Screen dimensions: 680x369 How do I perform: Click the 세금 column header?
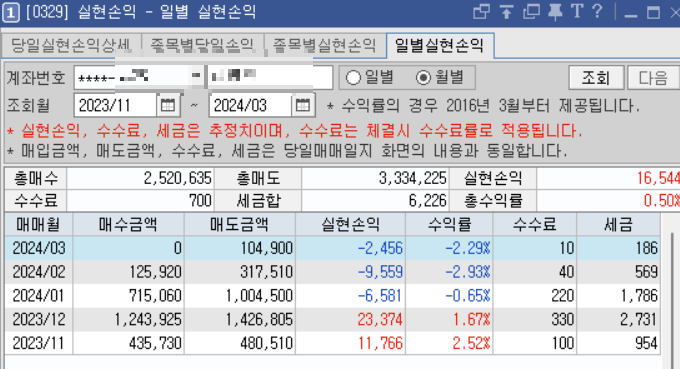[619, 225]
